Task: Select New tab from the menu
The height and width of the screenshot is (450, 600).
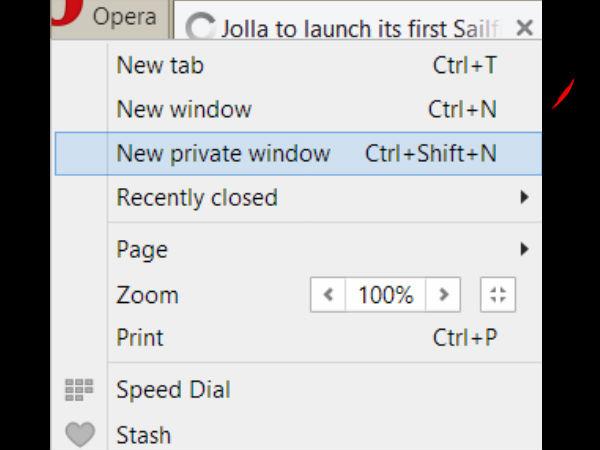Action: click(x=160, y=66)
